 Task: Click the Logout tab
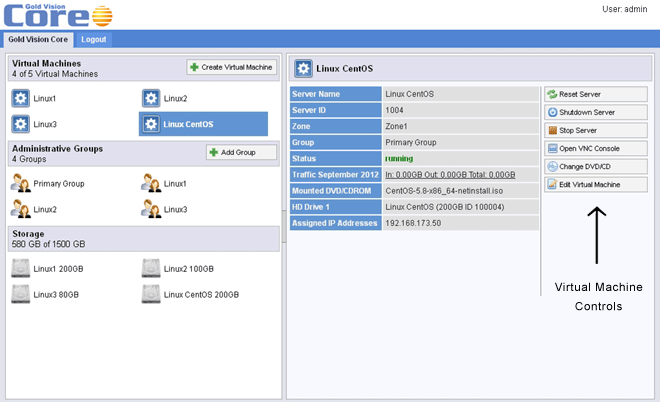pyautogui.click(x=94, y=39)
